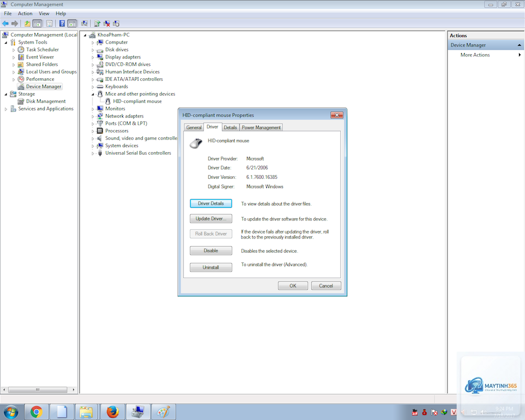The height and width of the screenshot is (420, 525).
Task: Click the Disable button in dialog
Action: (211, 250)
